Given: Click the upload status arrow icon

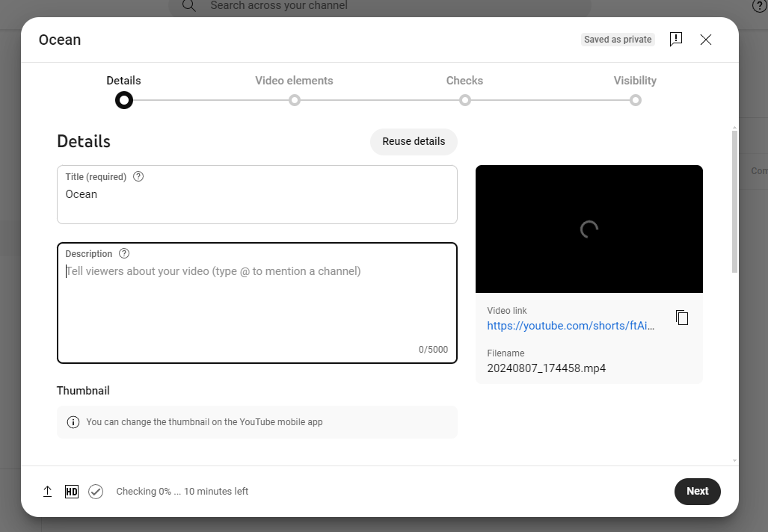Looking at the screenshot, I should pos(48,492).
